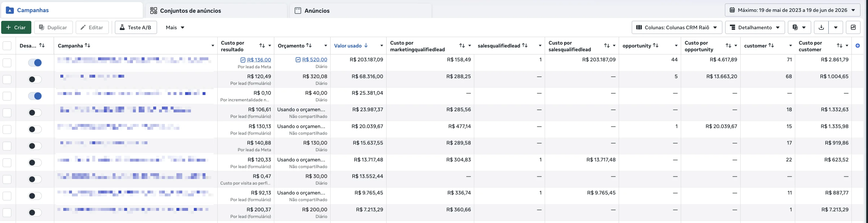Screen dimensions: 868x223
Task: Turn off campaign spending R$ 25.381,04
Action: [x=35, y=96]
